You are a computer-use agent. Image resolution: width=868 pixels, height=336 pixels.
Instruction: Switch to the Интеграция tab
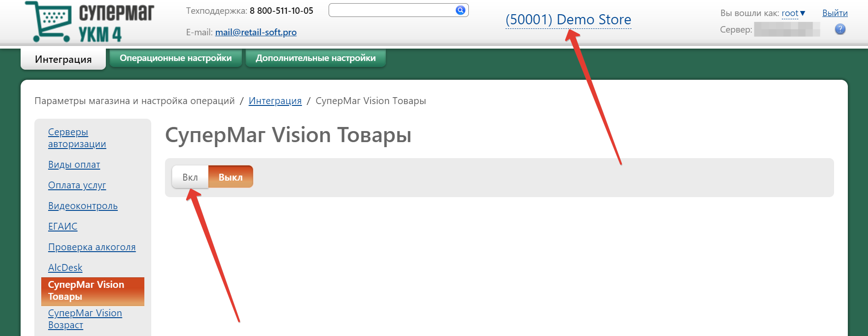click(63, 59)
